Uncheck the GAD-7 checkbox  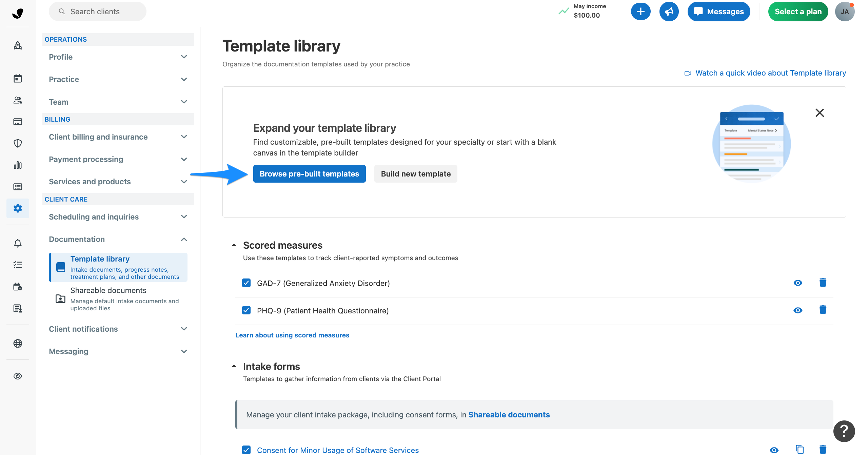pyautogui.click(x=246, y=283)
